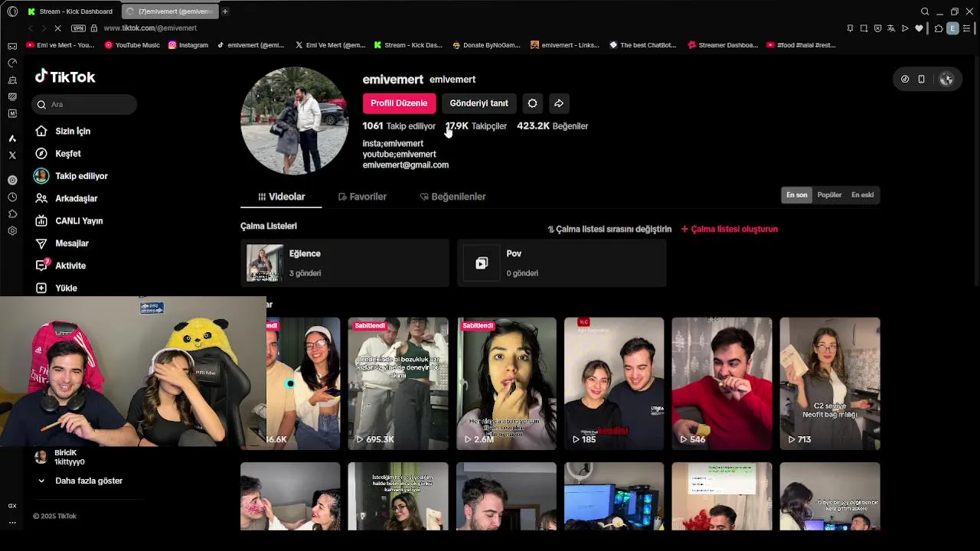Open the E profile avatar button
The width and height of the screenshot is (980, 551).
[952, 28]
